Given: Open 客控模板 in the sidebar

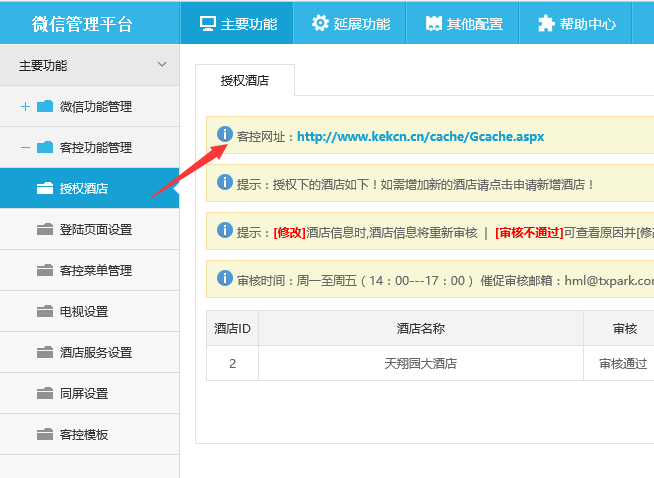Looking at the screenshot, I should click(84, 434).
